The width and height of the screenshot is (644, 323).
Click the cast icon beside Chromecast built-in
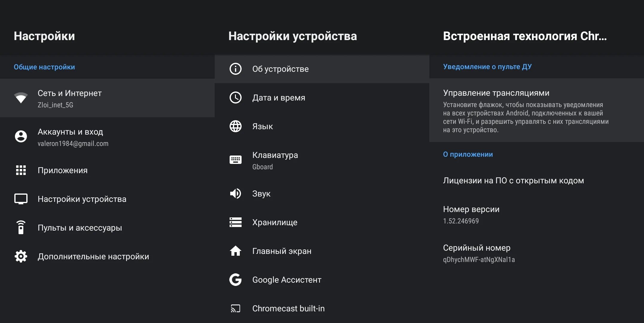click(236, 308)
